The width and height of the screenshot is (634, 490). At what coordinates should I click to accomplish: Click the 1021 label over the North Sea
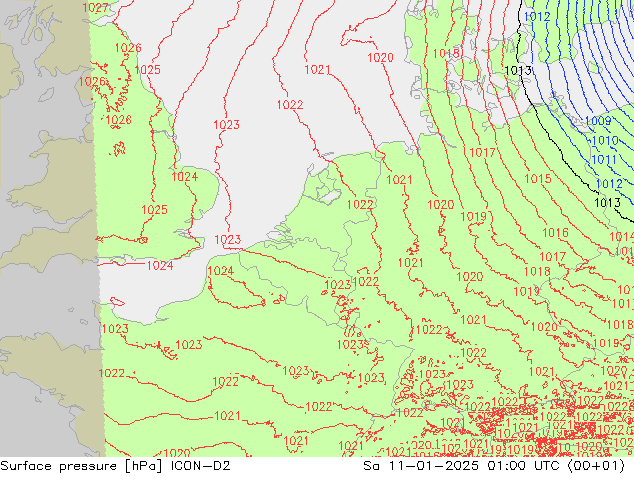pos(317,70)
